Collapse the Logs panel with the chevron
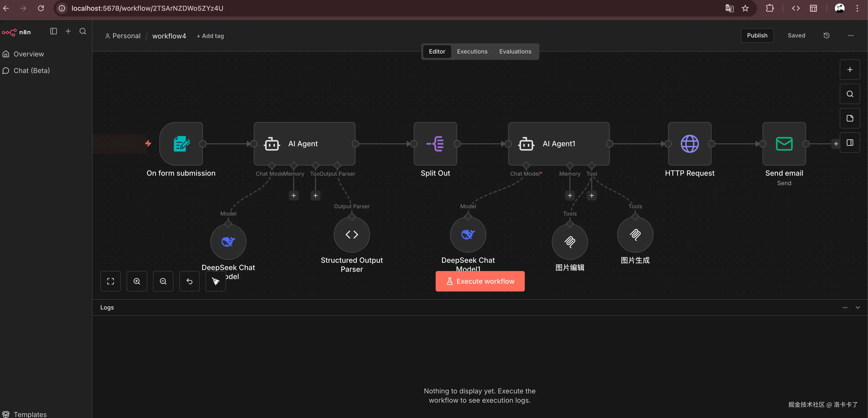This screenshot has width=868, height=418. 857,308
